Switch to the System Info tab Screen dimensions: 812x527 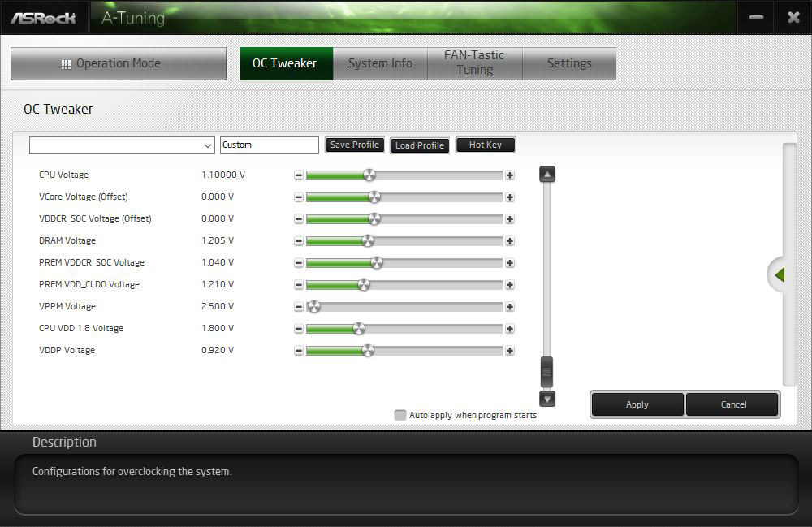[380, 63]
